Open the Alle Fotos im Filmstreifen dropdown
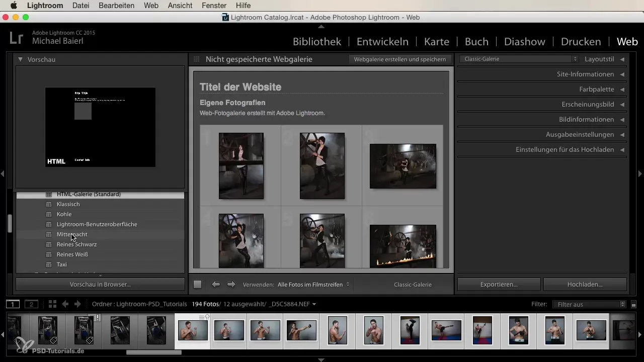This screenshot has width=644, height=362. pyautogui.click(x=314, y=285)
